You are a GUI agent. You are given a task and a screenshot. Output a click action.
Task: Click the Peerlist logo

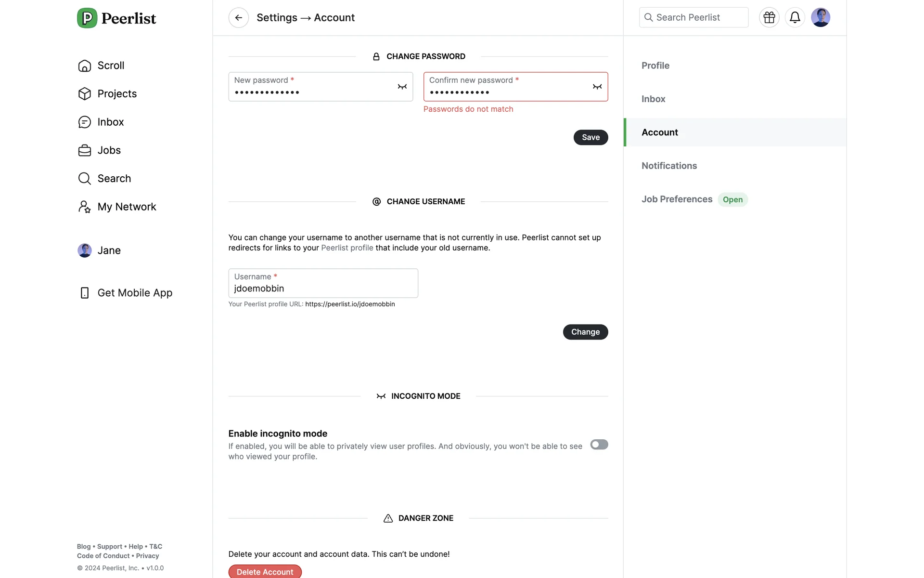(x=116, y=18)
